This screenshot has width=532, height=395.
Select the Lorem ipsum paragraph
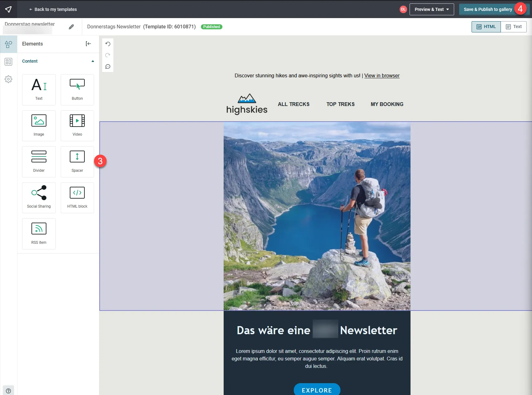click(x=317, y=359)
